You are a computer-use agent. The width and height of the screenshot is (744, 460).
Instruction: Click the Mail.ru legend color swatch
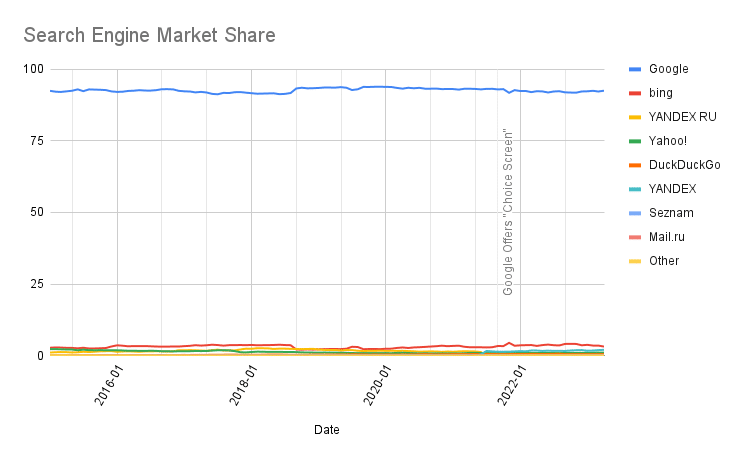tap(633, 237)
